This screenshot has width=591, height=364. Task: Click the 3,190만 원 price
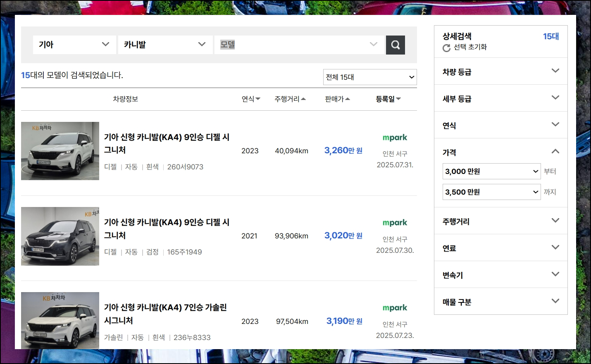coord(344,321)
